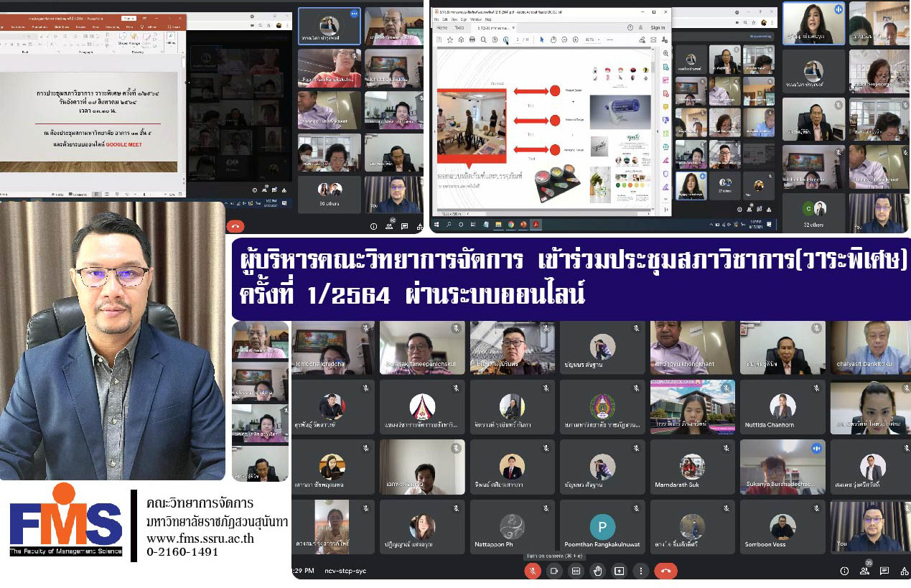
Task: Unmute the microphone in Google Meet
Action: (x=533, y=571)
